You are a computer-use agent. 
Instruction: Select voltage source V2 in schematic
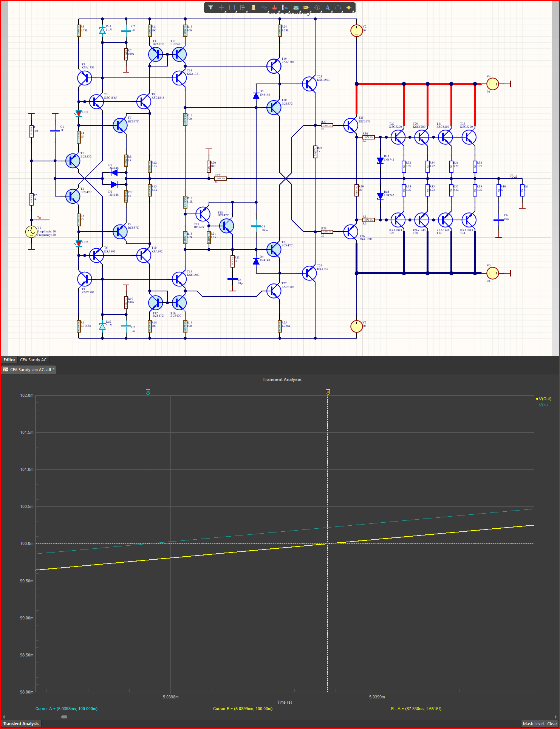(x=356, y=30)
